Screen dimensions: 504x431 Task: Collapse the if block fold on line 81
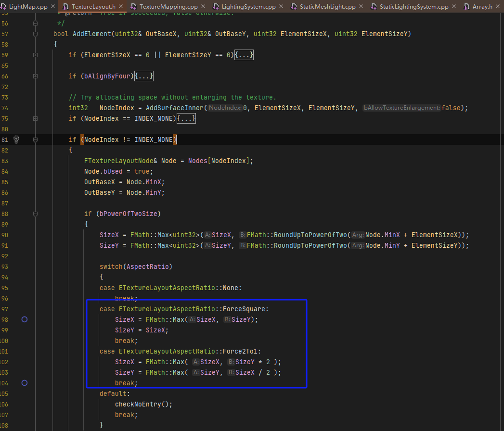(x=35, y=139)
